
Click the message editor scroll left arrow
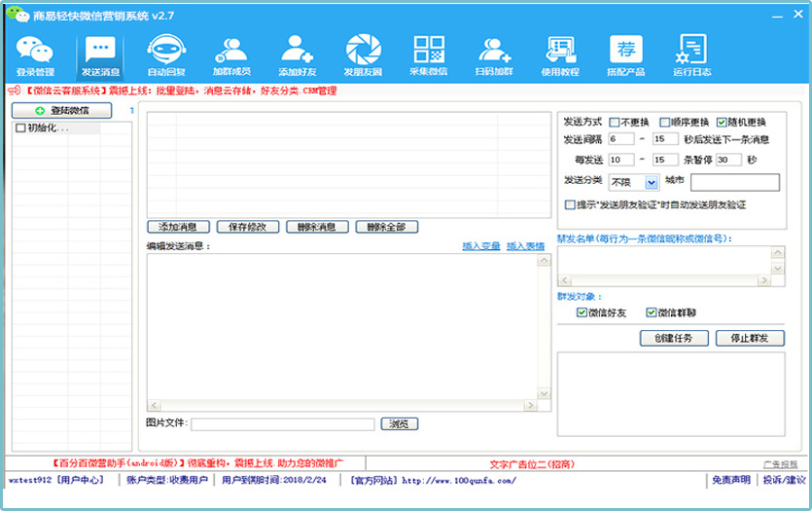click(x=154, y=405)
